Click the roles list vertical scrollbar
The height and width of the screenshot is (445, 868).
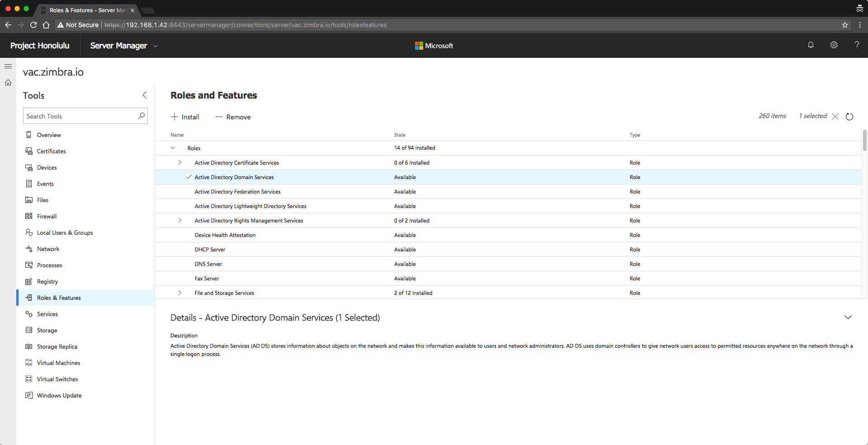pyautogui.click(x=864, y=140)
